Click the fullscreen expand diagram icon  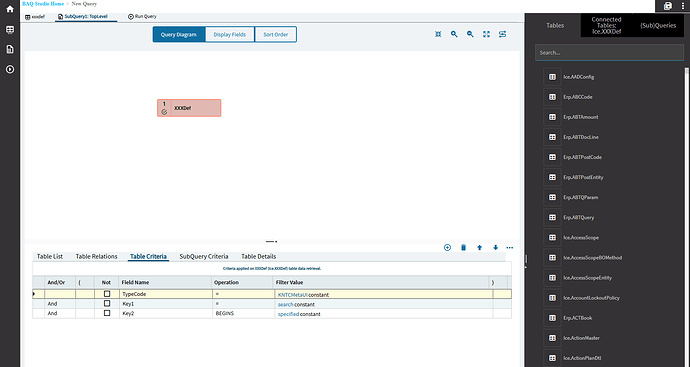[x=486, y=34]
